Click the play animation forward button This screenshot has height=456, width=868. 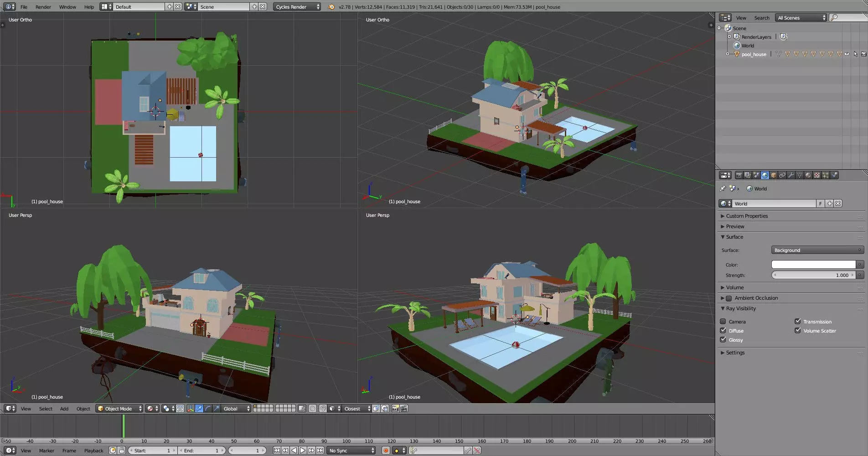(x=302, y=451)
